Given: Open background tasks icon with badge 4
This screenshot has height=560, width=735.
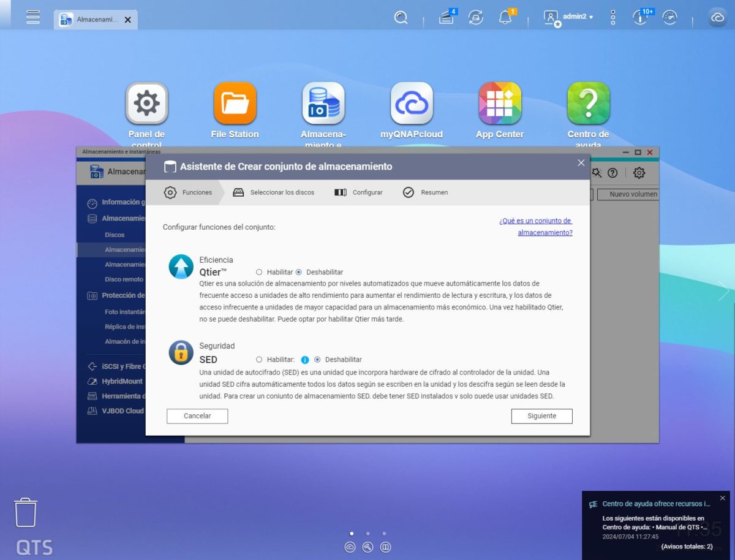Looking at the screenshot, I should pyautogui.click(x=447, y=18).
